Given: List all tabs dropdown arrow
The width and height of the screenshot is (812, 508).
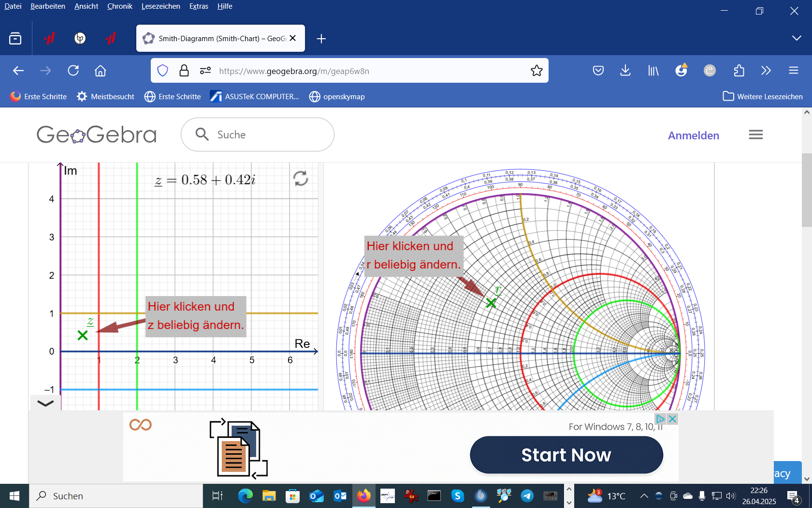Looking at the screenshot, I should [797, 38].
